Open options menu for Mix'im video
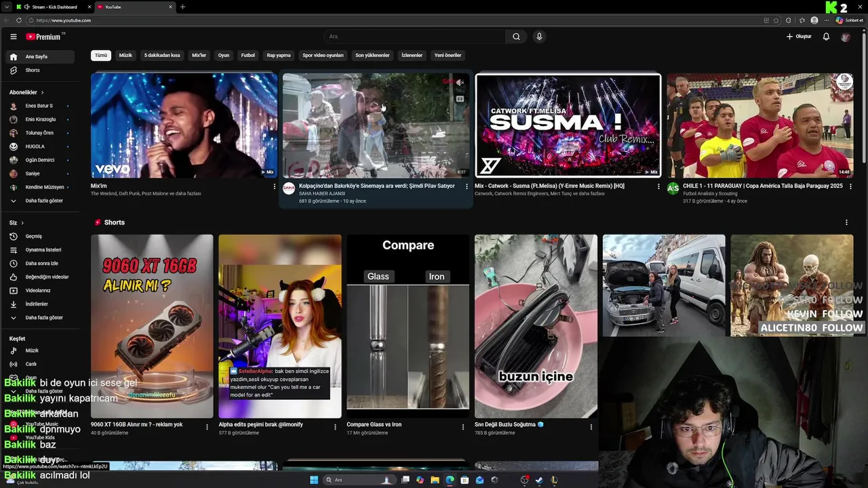 click(x=275, y=186)
